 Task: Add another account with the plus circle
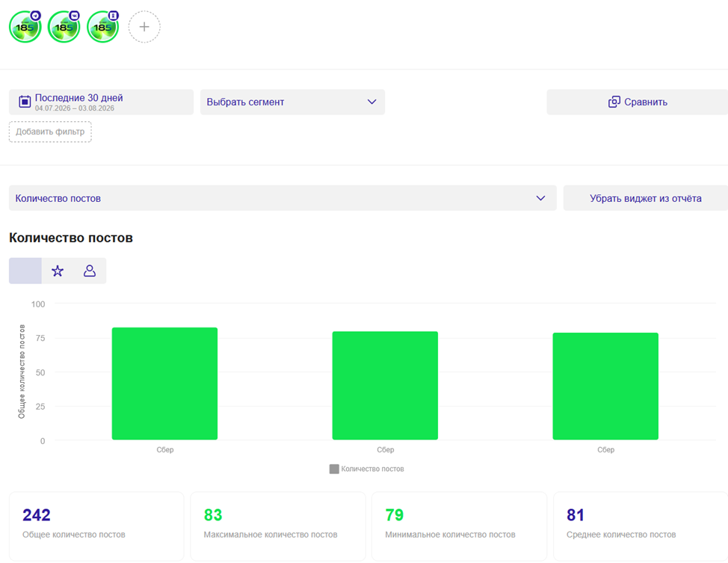click(x=144, y=27)
